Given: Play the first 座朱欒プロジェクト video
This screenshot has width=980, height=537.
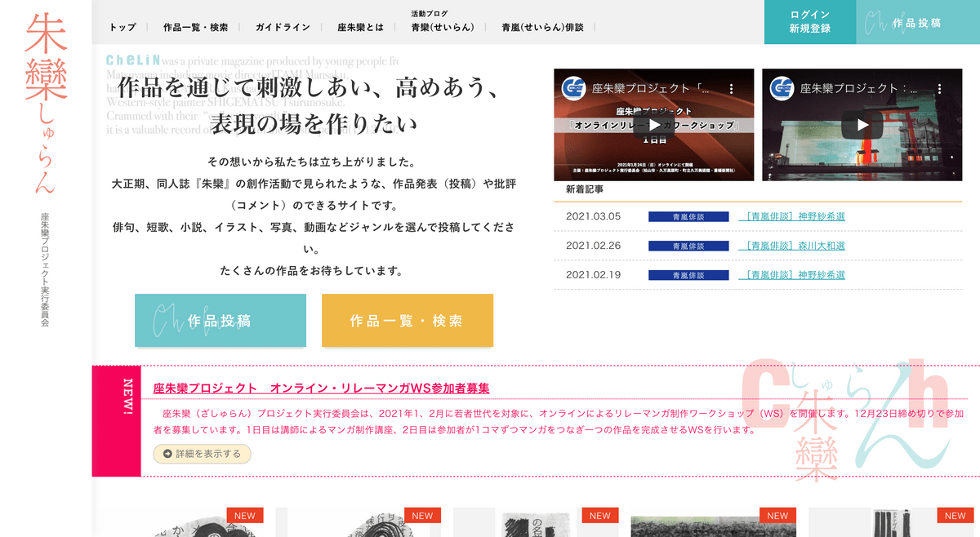Looking at the screenshot, I should pos(653,125).
